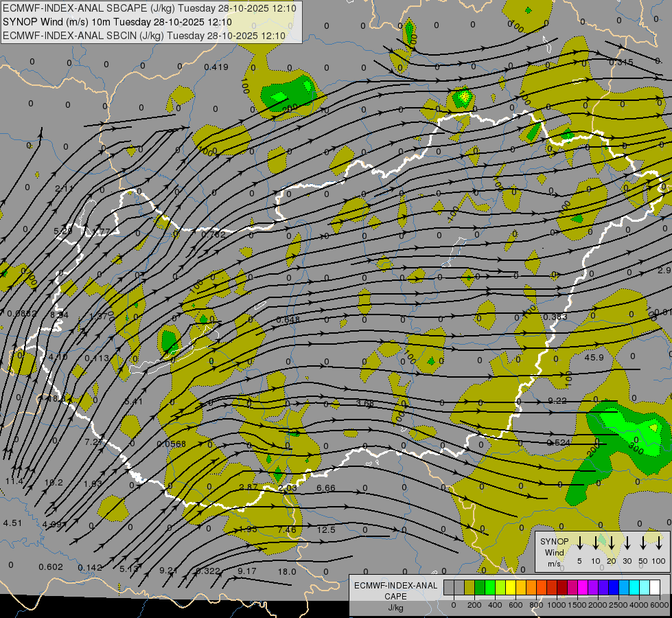This screenshot has height=618, width=672.
Task: Click the SYNOP wind arrow above 50
Action: 643,542
